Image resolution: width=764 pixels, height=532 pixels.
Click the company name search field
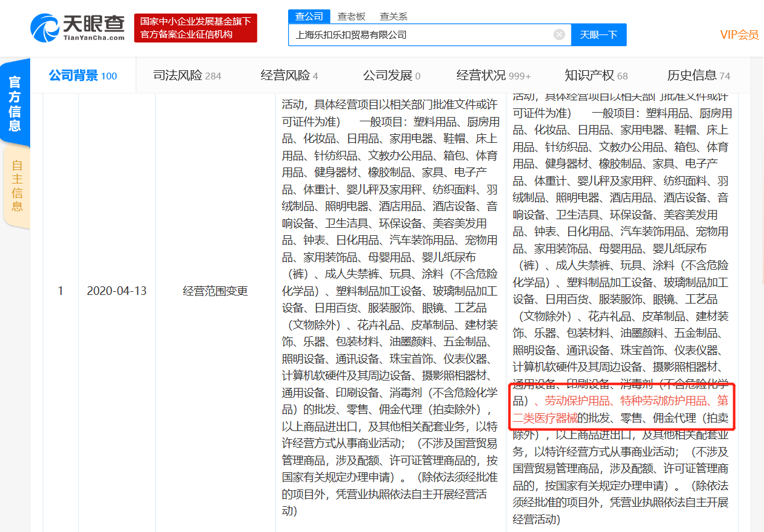pos(419,35)
